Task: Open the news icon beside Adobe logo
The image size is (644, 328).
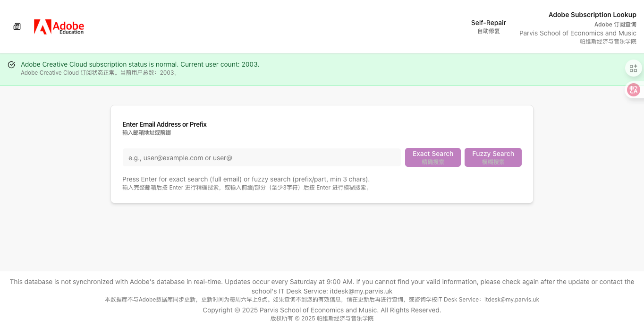Action: pos(17,26)
